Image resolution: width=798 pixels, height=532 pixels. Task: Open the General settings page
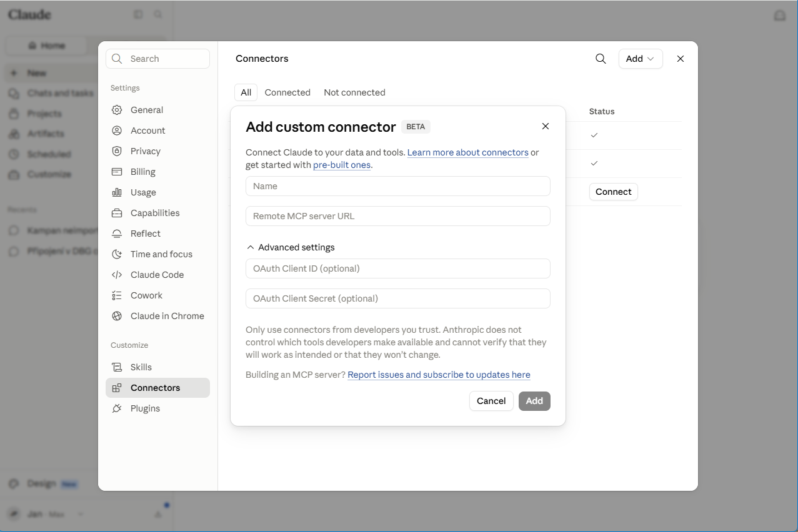coord(157,110)
